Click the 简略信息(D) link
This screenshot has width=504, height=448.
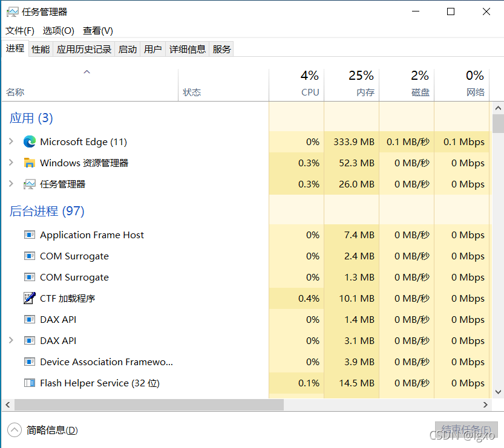[x=52, y=430]
